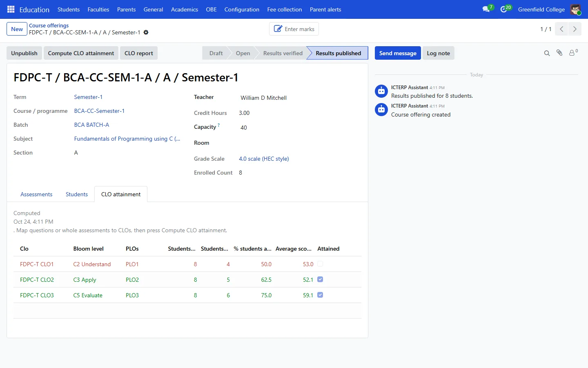Viewport: 588px width, 368px height.
Task: Toggle Attained checkbox for FDPC-T CLO2
Action: [320, 279]
